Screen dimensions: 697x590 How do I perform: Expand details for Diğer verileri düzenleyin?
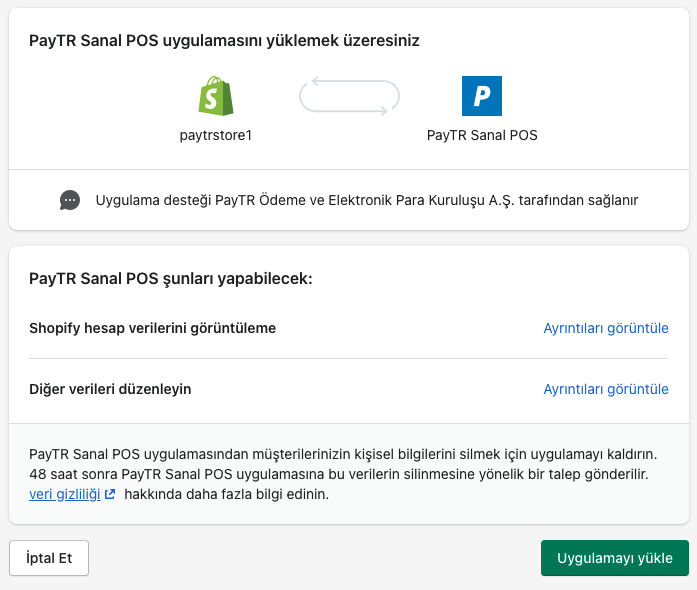[x=605, y=389]
